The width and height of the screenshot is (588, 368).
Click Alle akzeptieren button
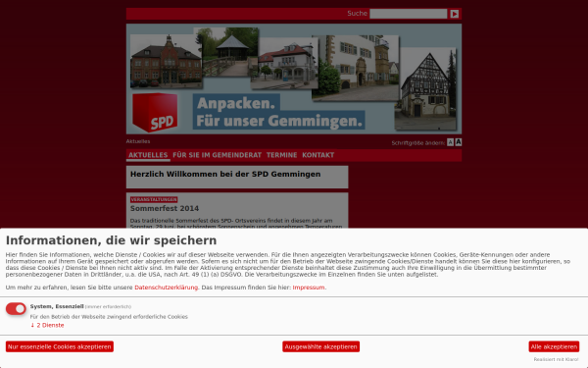click(554, 346)
